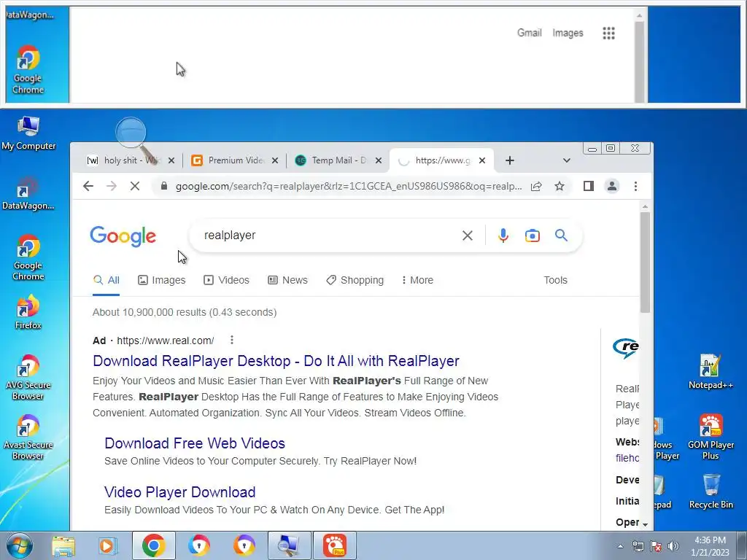Image resolution: width=747 pixels, height=560 pixels.
Task: Share this page icon in address bar
Action: pyautogui.click(x=536, y=186)
